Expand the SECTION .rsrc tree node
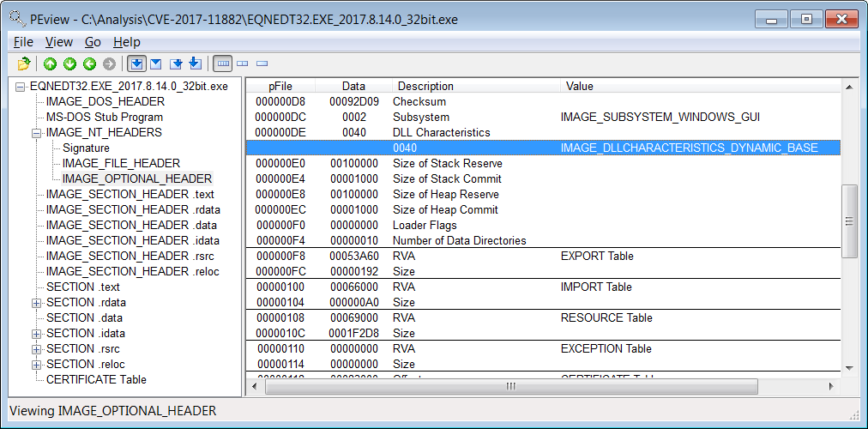Image resolution: width=868 pixels, height=429 pixels. [37, 349]
